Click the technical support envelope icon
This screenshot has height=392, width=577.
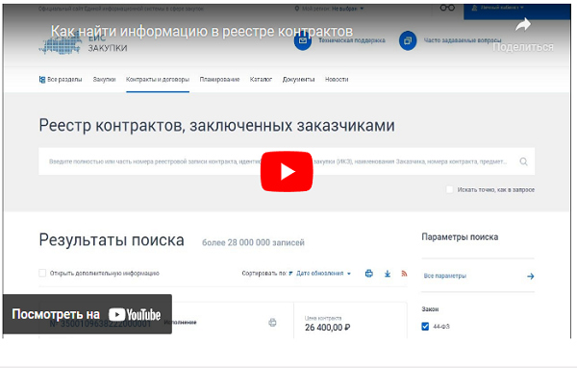tap(304, 41)
